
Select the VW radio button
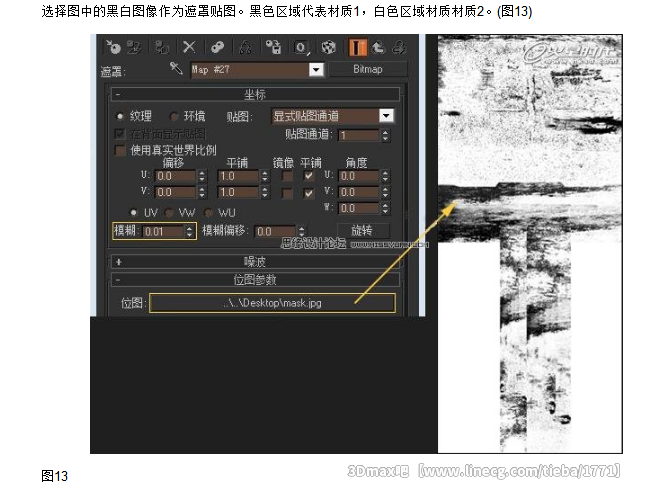169,213
